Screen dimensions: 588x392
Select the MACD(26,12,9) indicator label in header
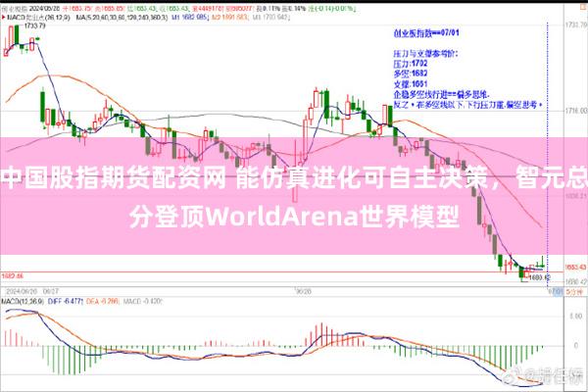(38, 18)
